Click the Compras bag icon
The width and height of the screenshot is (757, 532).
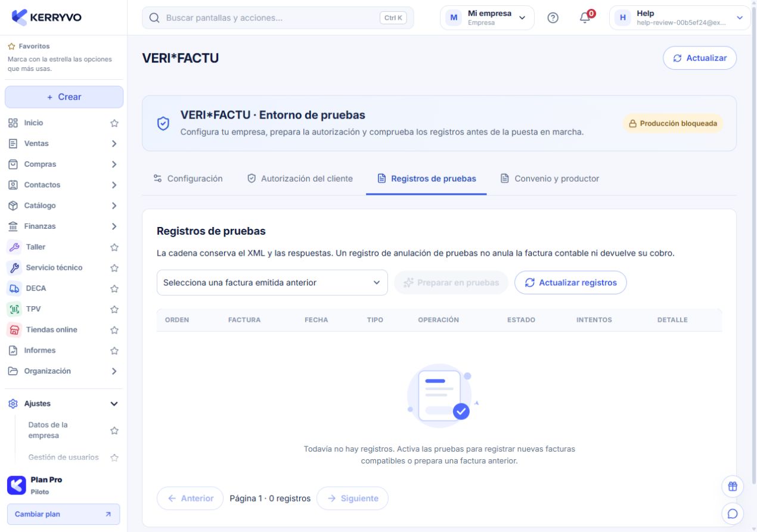[13, 164]
